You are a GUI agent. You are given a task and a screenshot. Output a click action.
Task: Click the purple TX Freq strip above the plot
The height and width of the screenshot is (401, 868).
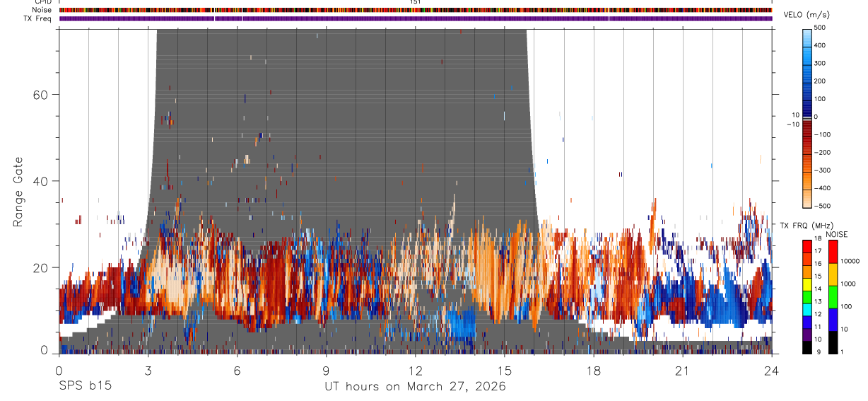(x=416, y=18)
